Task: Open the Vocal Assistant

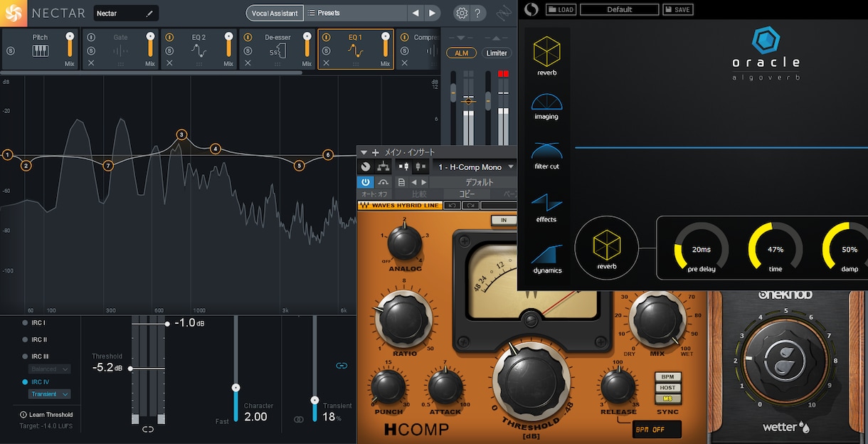Action: tap(275, 13)
